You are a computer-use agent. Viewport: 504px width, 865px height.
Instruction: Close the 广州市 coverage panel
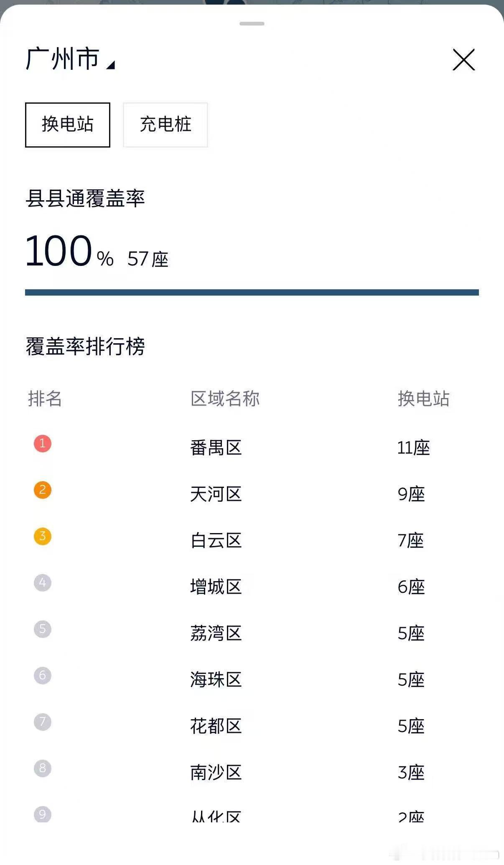click(464, 60)
